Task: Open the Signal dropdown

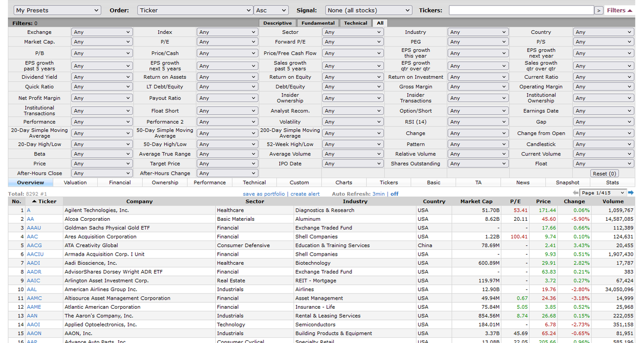Action: [x=368, y=10]
